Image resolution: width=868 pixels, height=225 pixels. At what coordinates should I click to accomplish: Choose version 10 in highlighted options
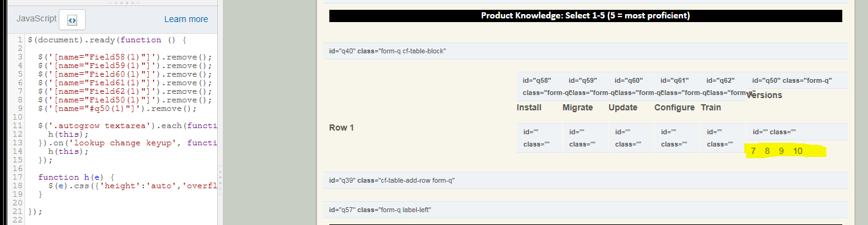click(x=797, y=151)
